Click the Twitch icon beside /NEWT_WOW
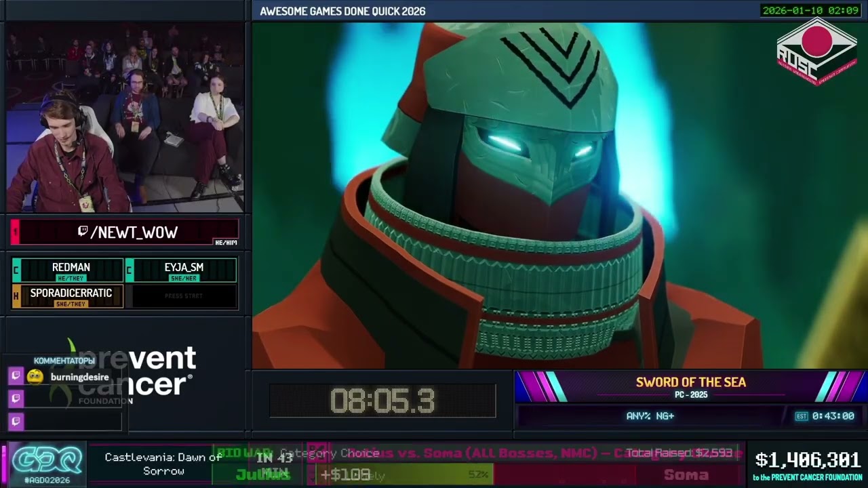Screen dimensions: 868x488 pyautogui.click(x=83, y=232)
